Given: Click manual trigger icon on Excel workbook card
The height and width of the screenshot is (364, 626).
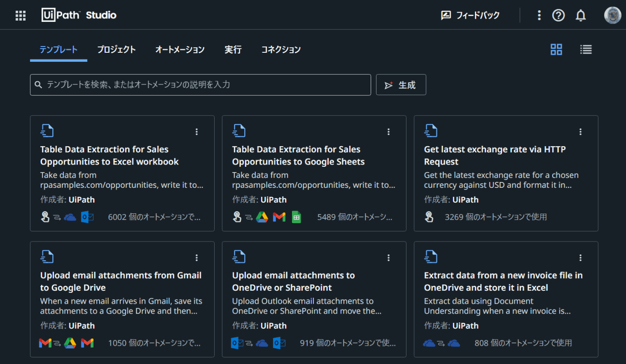Looking at the screenshot, I should click(45, 217).
